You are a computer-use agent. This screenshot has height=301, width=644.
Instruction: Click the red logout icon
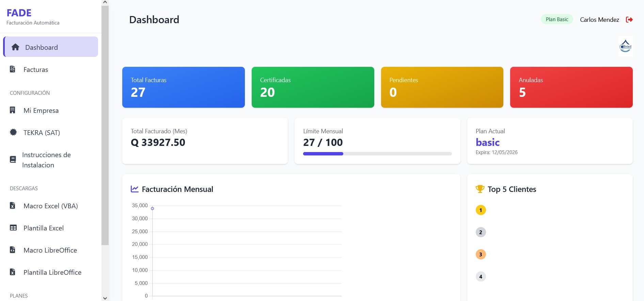(x=629, y=20)
